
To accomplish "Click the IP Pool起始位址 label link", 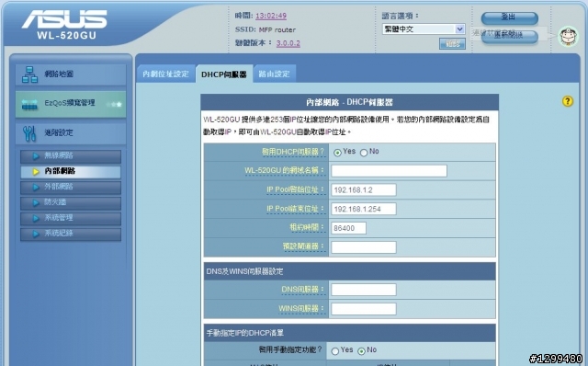I will coord(295,189).
